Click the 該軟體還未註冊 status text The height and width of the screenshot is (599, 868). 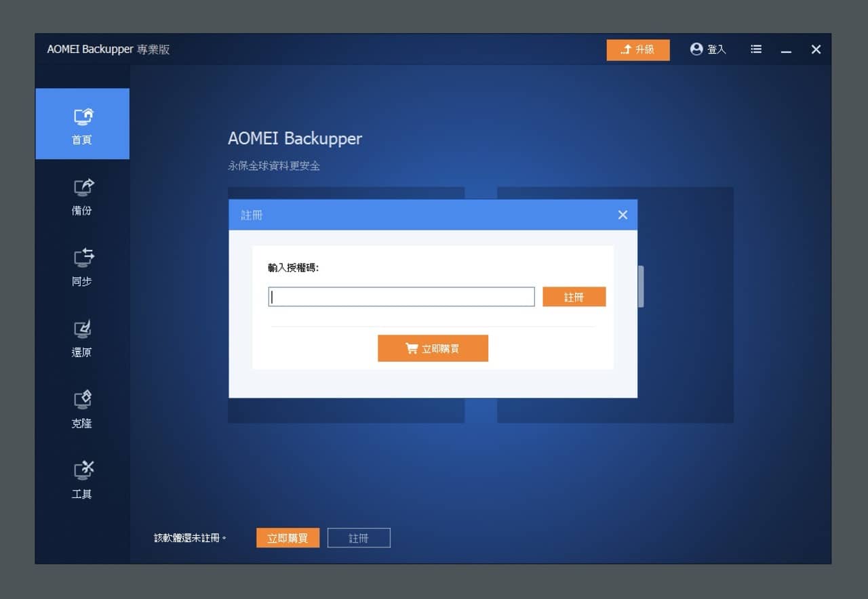click(x=191, y=538)
